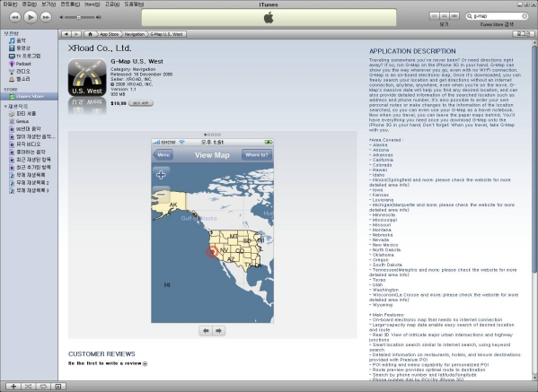
Task: Open the 컨트롤 (Controls) menu
Action: (x=70, y=4)
